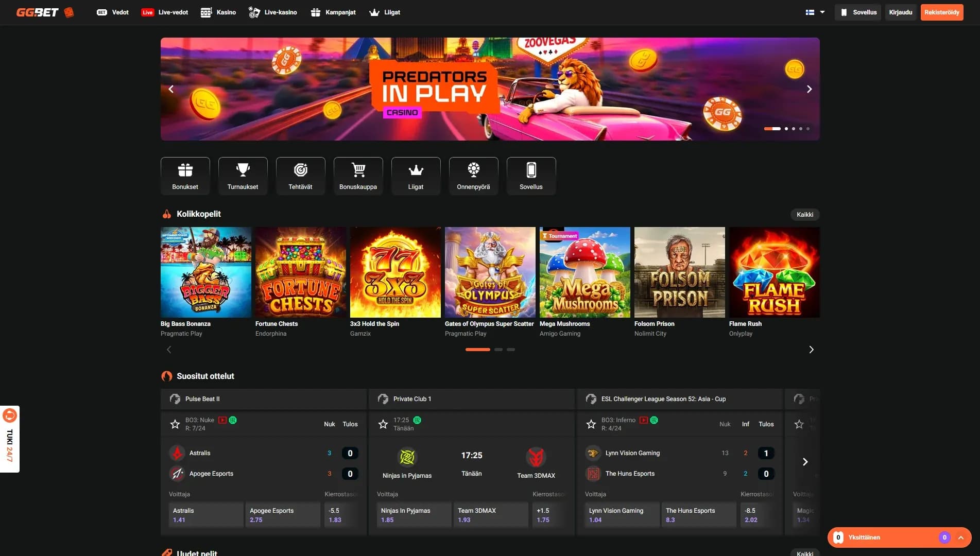Select the second Kolikkopelit carousel page indicator
This screenshot has width=980, height=556.
(x=498, y=350)
